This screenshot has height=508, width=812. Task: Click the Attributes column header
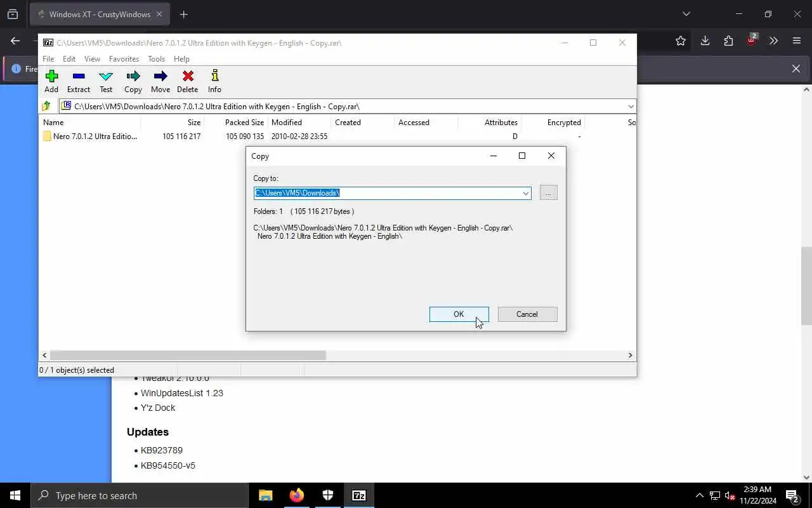coord(490,123)
